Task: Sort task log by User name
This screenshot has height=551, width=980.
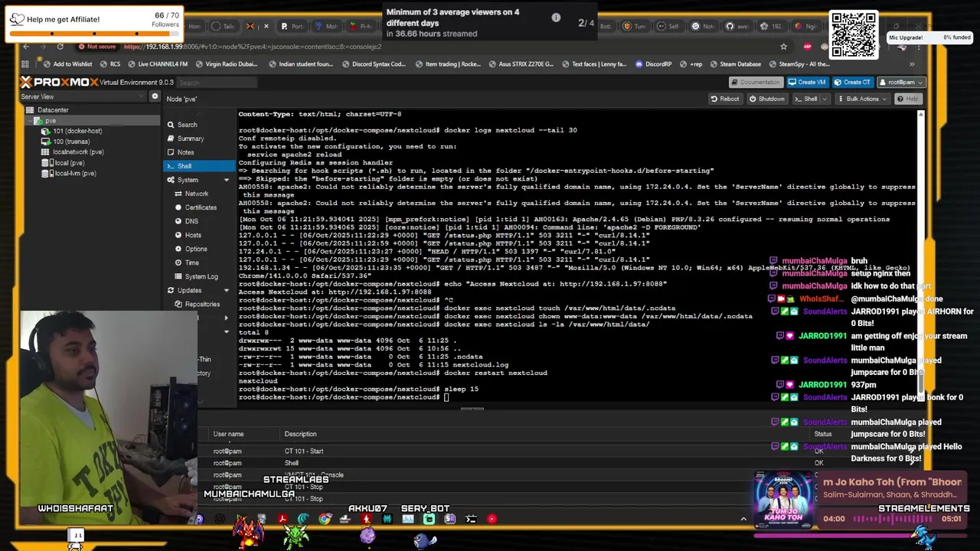Action: [x=228, y=435]
